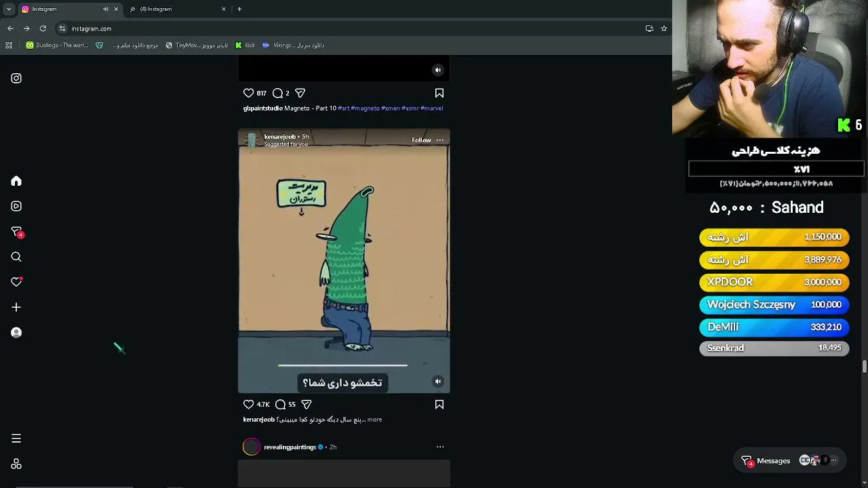View site information icon in address bar
This screenshot has height=488, width=868.
pos(62,28)
